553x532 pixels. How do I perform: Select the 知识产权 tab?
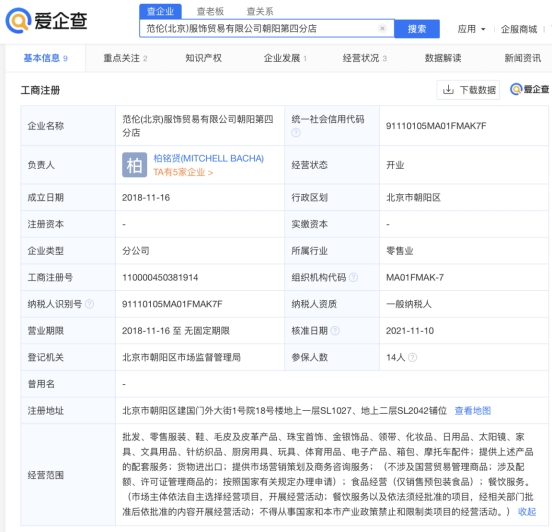(203, 58)
